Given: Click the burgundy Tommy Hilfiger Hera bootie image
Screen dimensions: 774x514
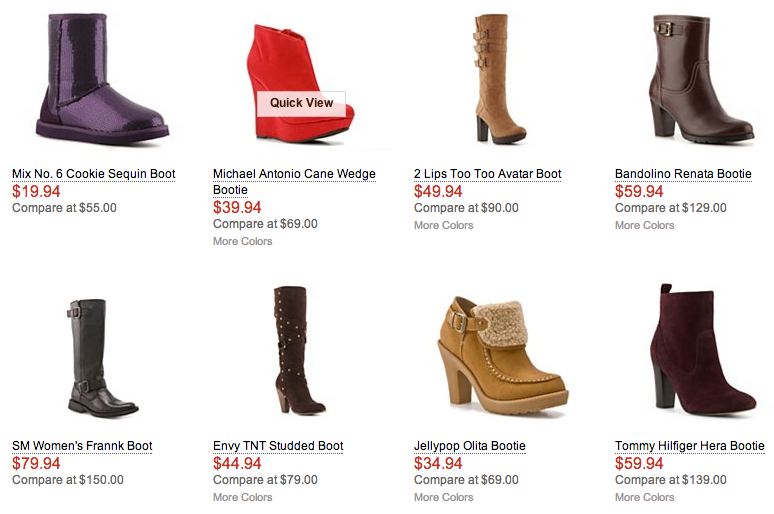Looking at the screenshot, I should (702, 350).
